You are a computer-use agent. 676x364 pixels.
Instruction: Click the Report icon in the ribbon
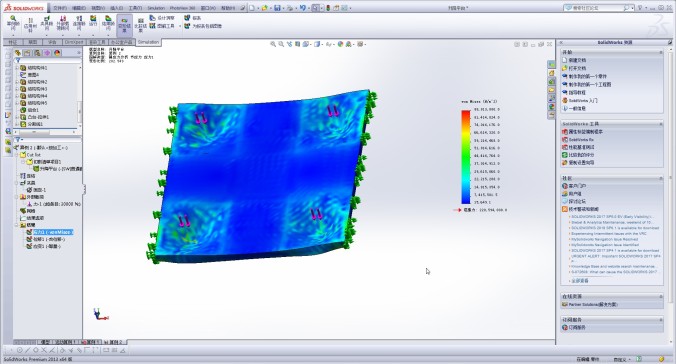(x=187, y=18)
